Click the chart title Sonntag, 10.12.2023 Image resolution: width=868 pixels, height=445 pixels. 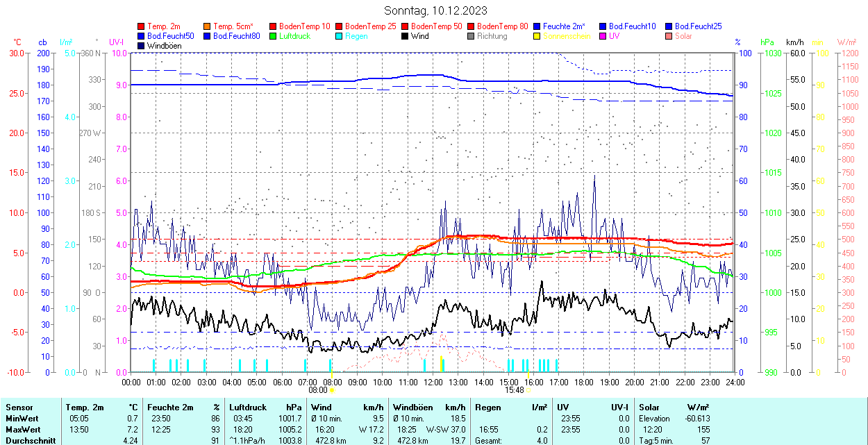click(x=435, y=10)
